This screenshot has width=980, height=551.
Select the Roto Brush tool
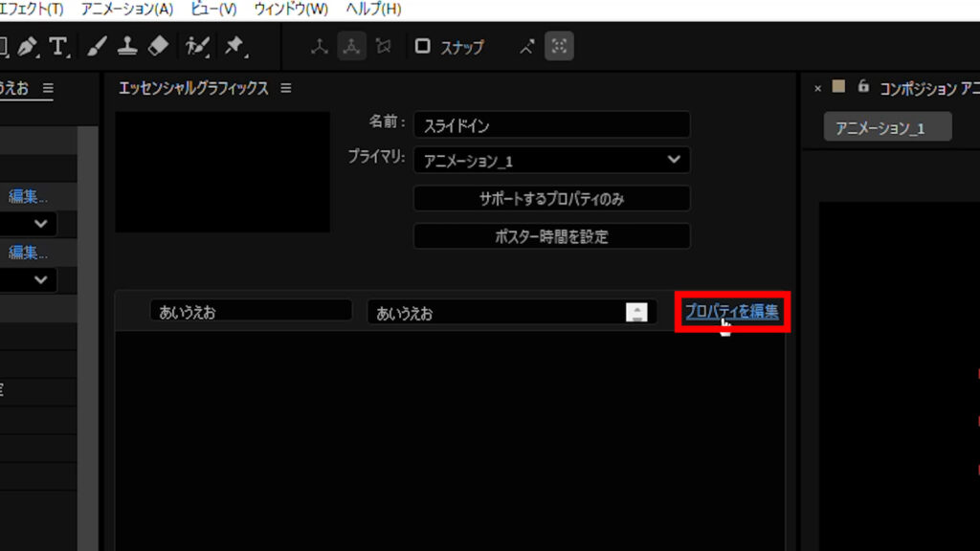198,46
